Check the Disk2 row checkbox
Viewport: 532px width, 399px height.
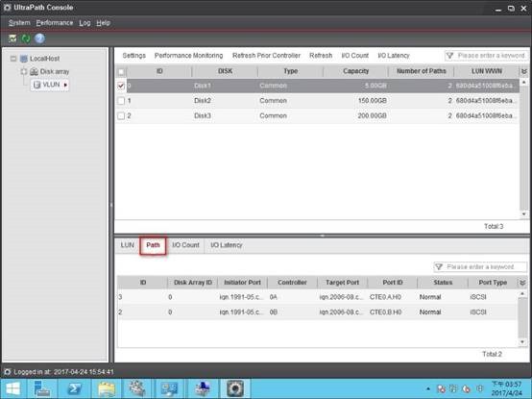click(x=121, y=101)
